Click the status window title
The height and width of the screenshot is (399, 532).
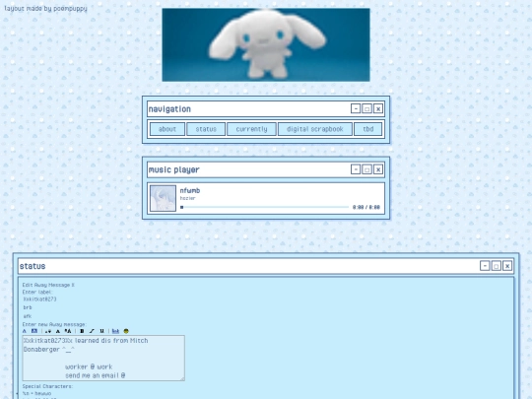tap(33, 266)
